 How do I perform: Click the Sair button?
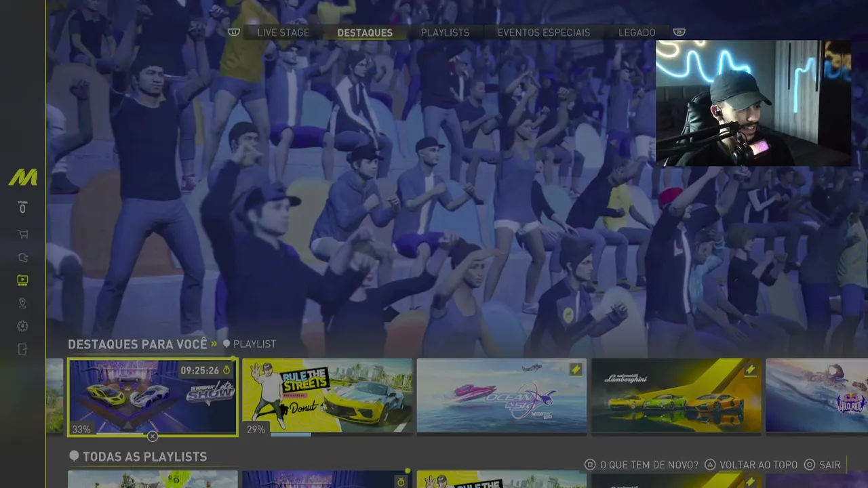tap(830, 465)
